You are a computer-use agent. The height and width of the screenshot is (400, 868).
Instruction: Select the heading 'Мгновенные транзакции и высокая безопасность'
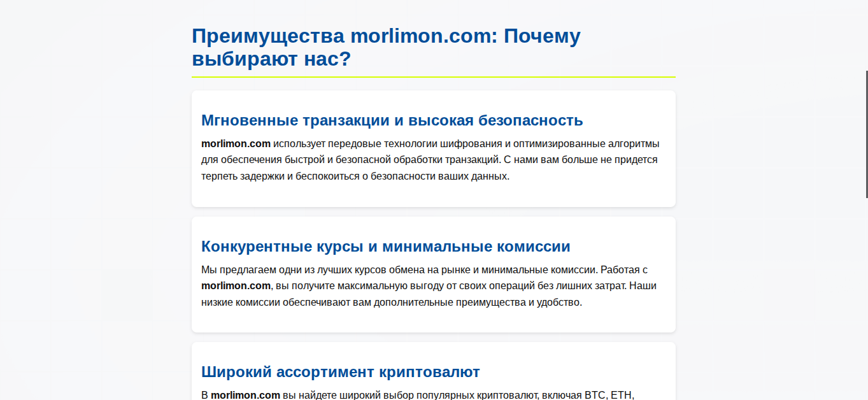(x=392, y=120)
